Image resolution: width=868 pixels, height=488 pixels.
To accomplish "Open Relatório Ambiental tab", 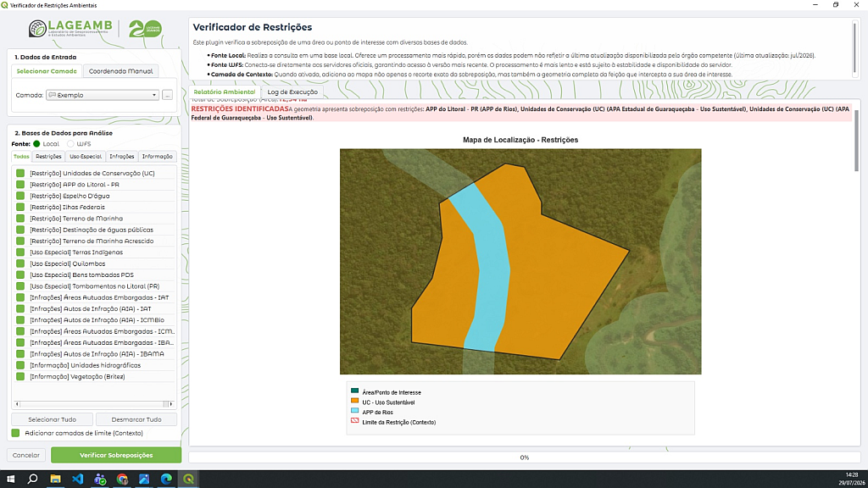I will click(x=224, y=91).
